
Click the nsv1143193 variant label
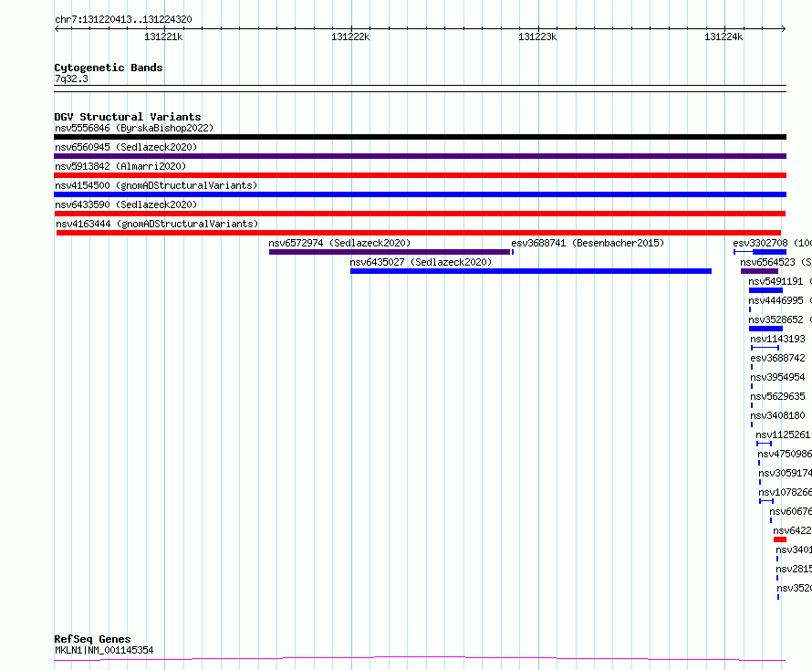[778, 339]
